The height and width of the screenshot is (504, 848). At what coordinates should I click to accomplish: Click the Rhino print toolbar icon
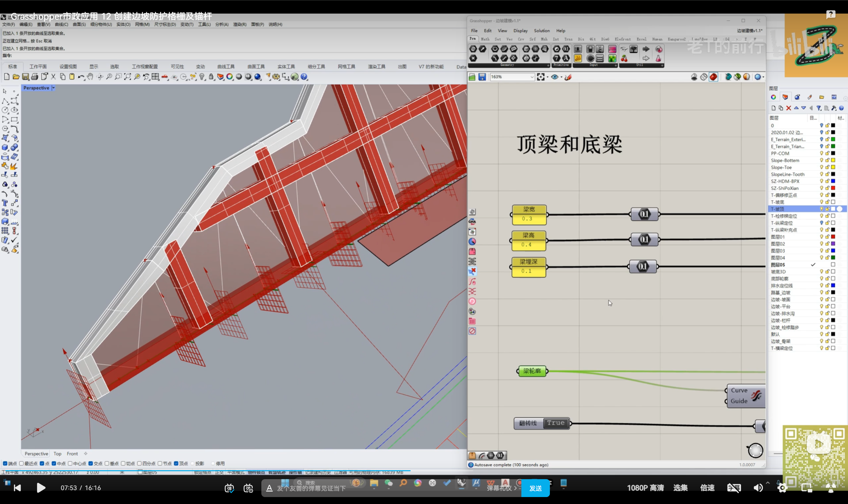tap(35, 77)
